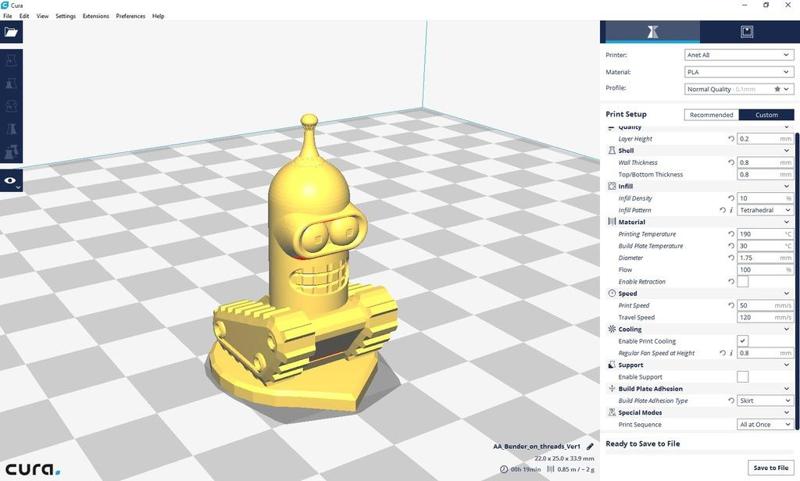Switch Print Setup to Recommended mode
The width and height of the screenshot is (800, 481).
pos(711,115)
